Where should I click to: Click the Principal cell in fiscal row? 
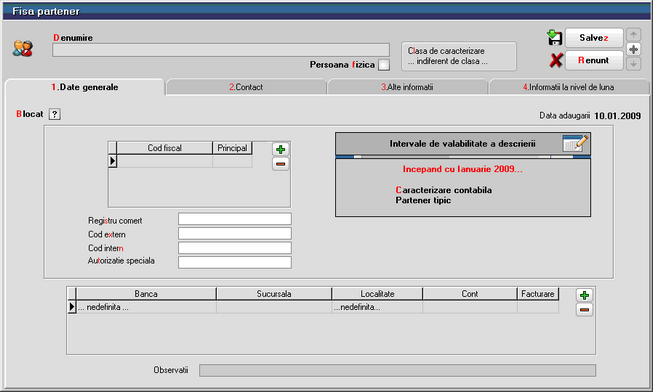pyautogui.click(x=232, y=161)
